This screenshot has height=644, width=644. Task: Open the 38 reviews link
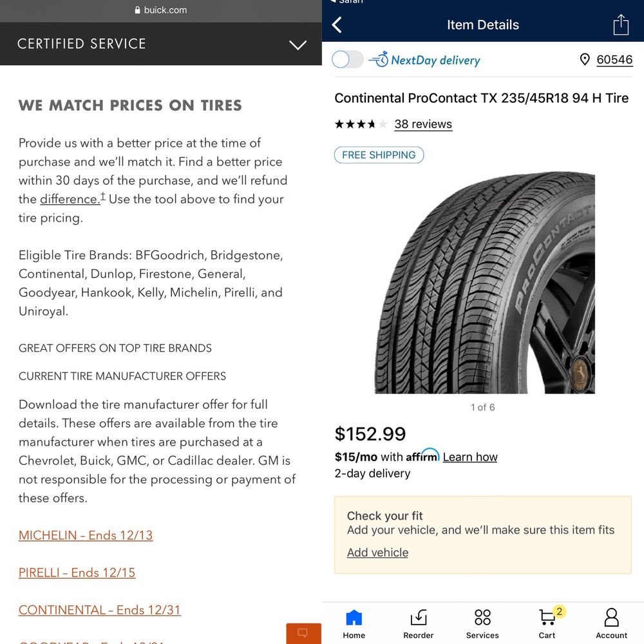click(423, 124)
